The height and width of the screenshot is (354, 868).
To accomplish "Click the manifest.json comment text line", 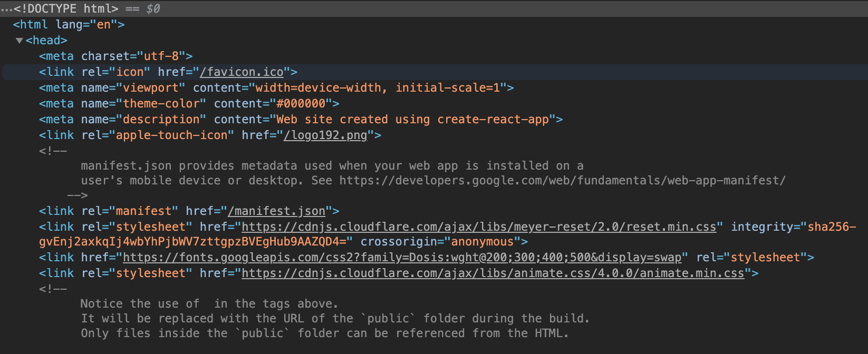I will [x=332, y=166].
